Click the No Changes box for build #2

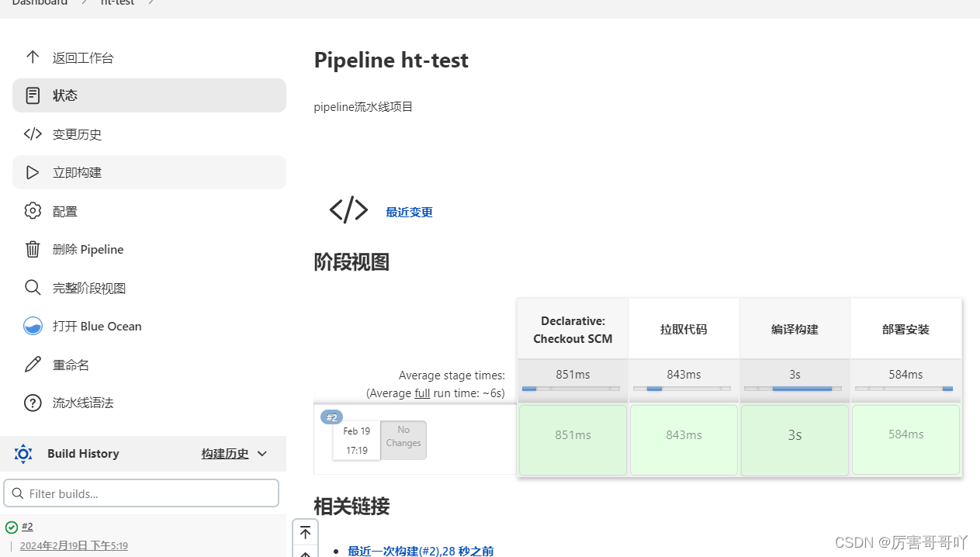(403, 440)
